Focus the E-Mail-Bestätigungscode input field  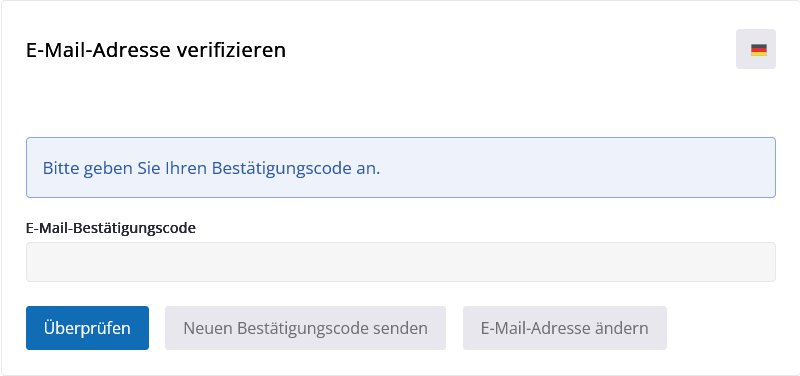[401, 262]
